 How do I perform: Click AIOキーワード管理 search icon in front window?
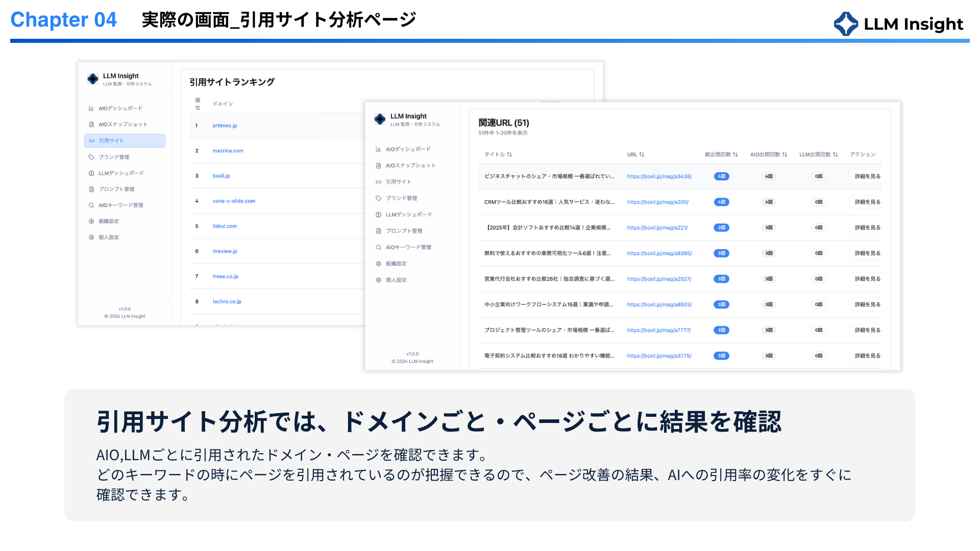[x=378, y=247]
